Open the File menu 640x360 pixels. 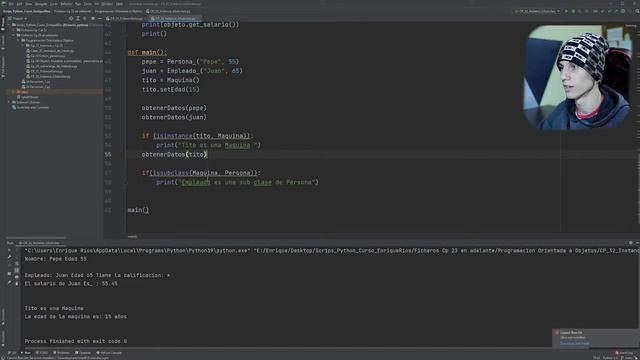click(11, 4)
